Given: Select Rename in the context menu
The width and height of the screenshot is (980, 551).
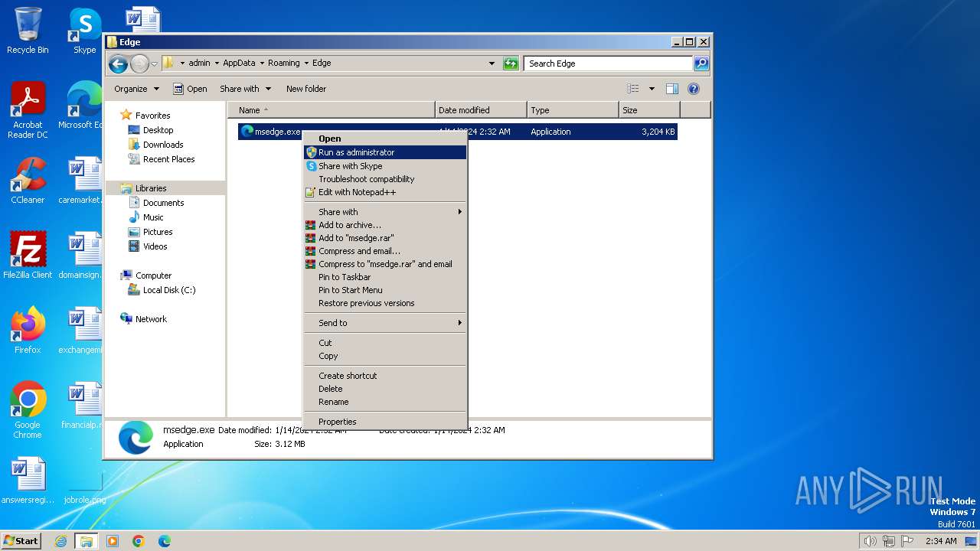Looking at the screenshot, I should [x=385, y=402].
